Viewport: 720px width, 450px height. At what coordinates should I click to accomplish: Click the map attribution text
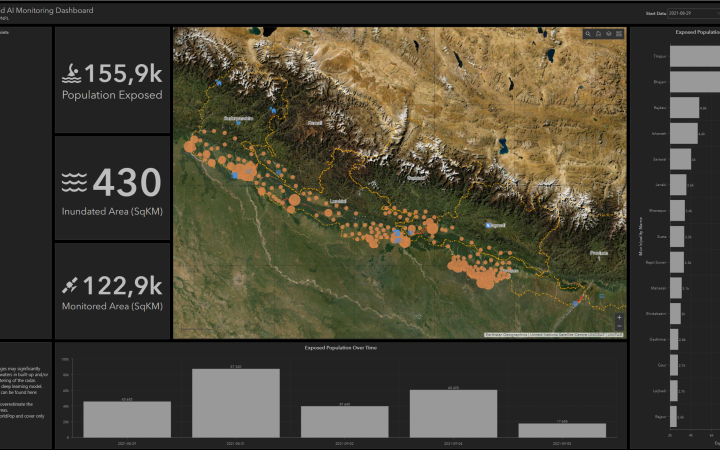[x=554, y=335]
